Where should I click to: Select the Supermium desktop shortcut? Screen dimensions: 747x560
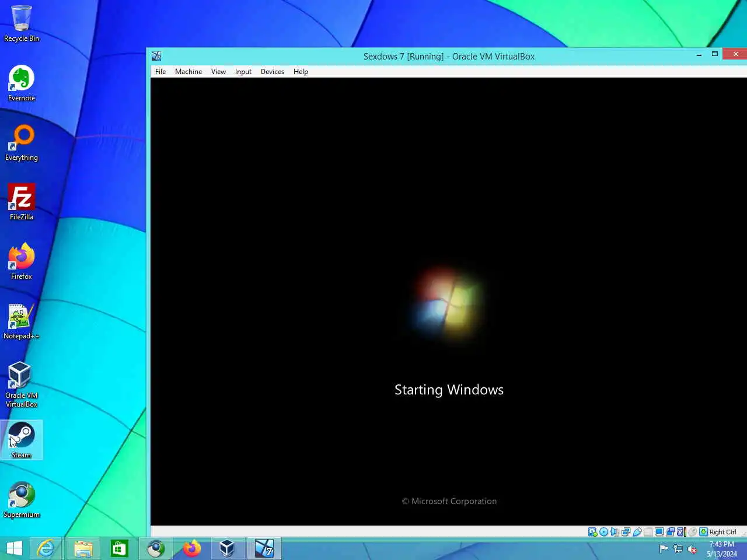tap(22, 500)
